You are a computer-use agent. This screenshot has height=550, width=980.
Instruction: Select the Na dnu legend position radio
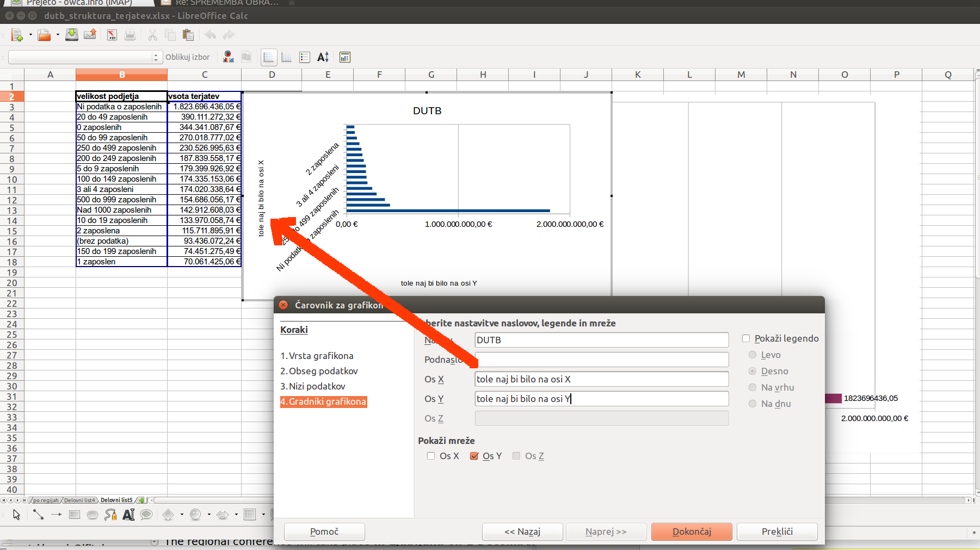pyautogui.click(x=753, y=404)
